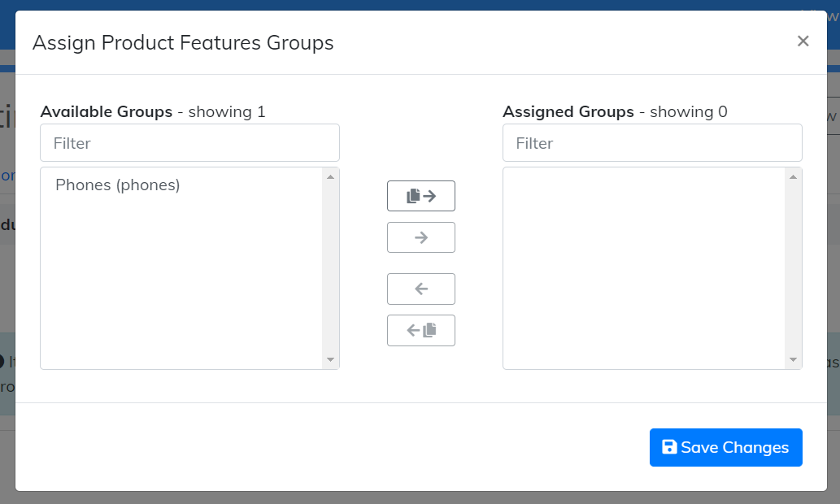Image resolution: width=840 pixels, height=504 pixels.
Task: Click the move selected right arrow
Action: (421, 237)
